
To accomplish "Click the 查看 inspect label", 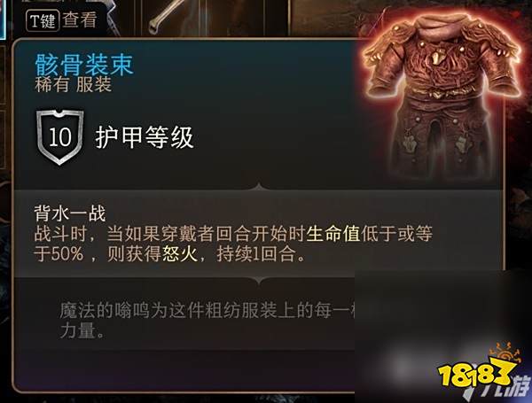I will [80, 19].
